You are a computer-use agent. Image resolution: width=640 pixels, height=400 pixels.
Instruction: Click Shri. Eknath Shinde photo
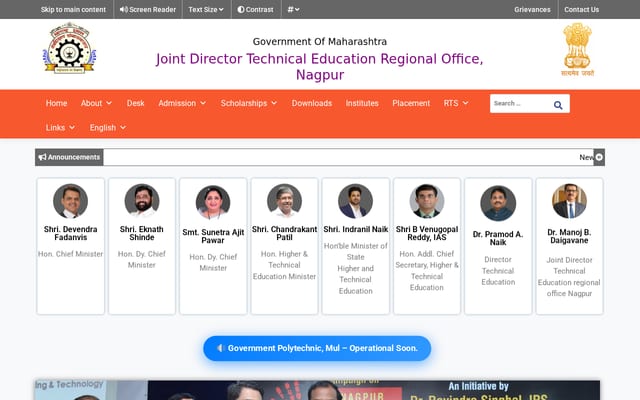(142, 201)
